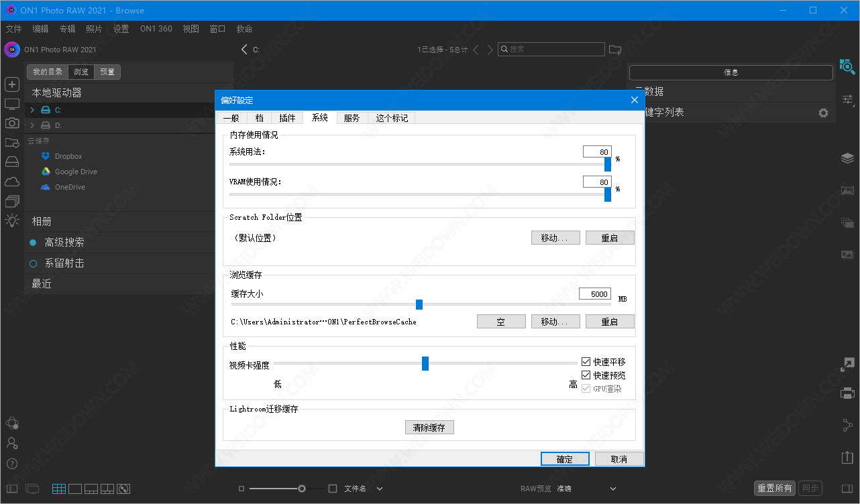Viewport: 860px width, 504px height.
Task: Switch to the 一般 preferences tab
Action: pyautogui.click(x=231, y=118)
